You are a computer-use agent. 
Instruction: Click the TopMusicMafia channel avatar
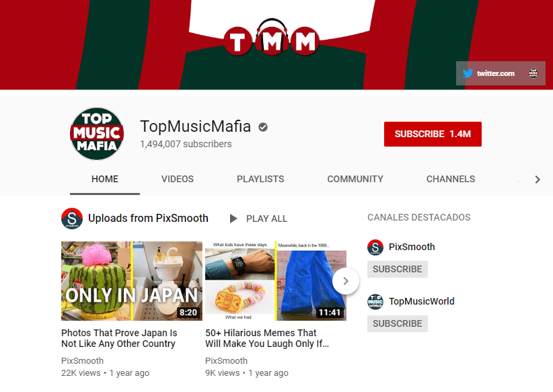click(x=96, y=134)
